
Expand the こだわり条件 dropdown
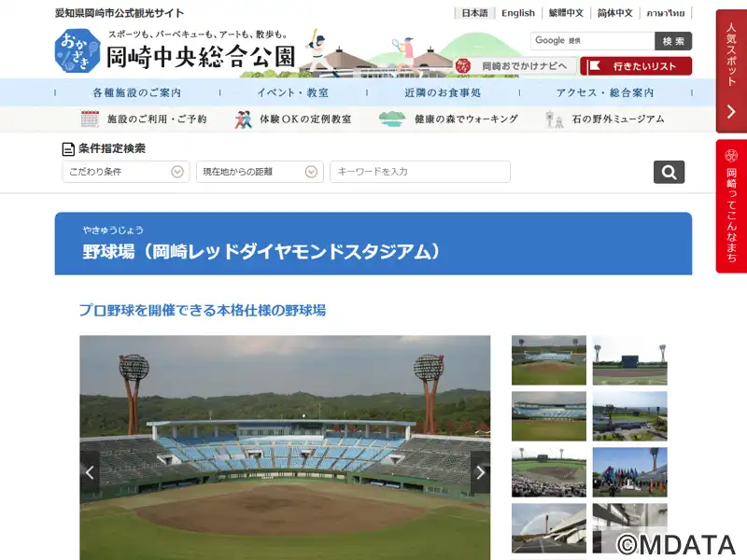126,172
